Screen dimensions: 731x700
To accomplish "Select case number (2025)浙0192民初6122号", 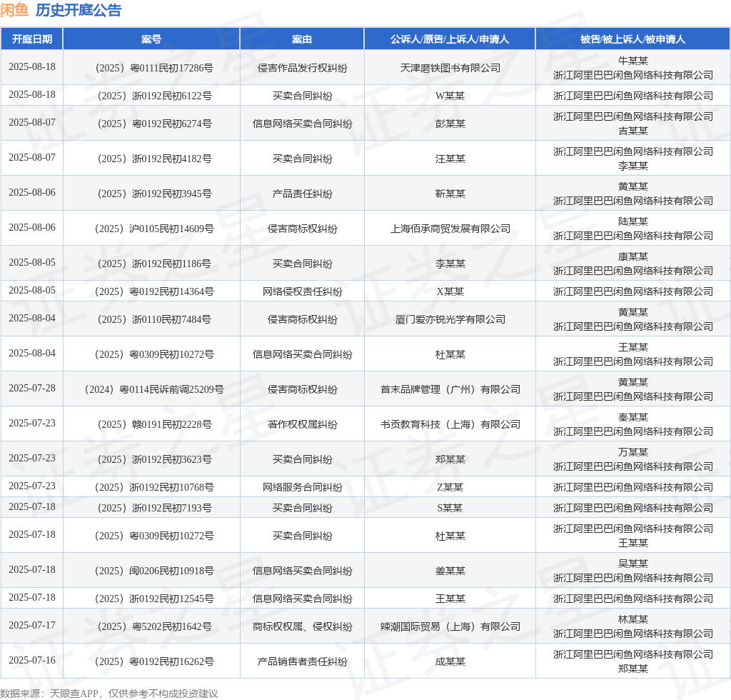I will coord(154,96).
